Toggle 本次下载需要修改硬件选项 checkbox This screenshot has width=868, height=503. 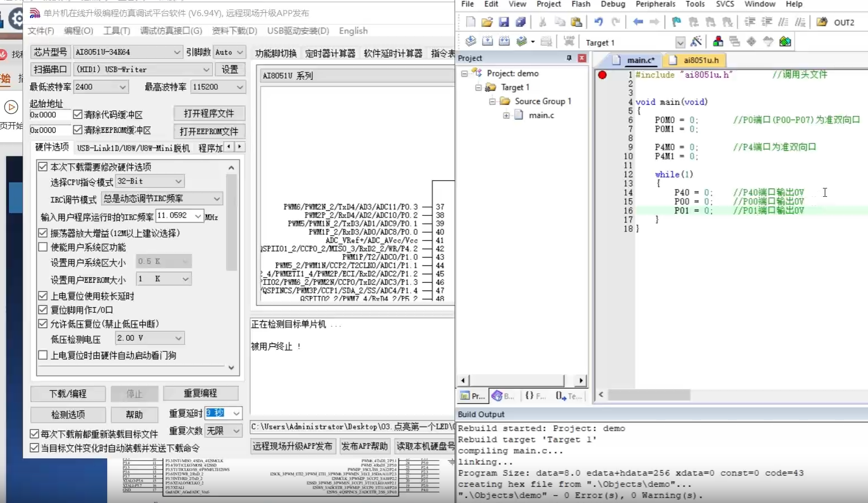43,167
